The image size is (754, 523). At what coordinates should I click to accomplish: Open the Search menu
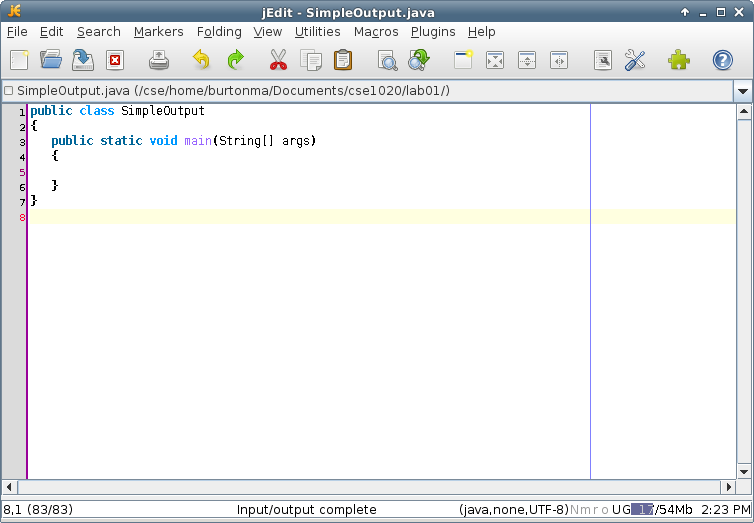tap(99, 32)
